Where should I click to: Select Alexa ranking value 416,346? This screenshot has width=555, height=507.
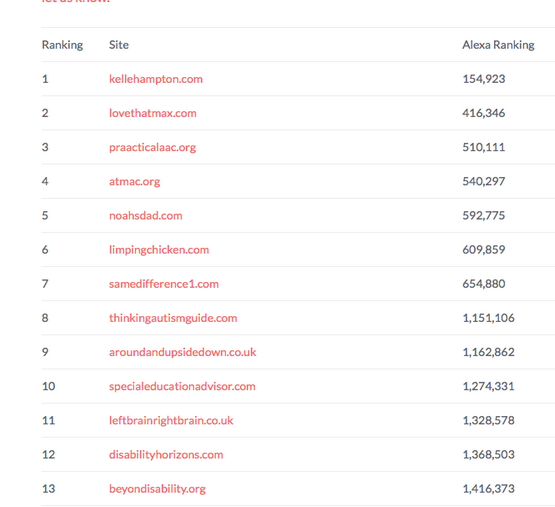coord(484,113)
